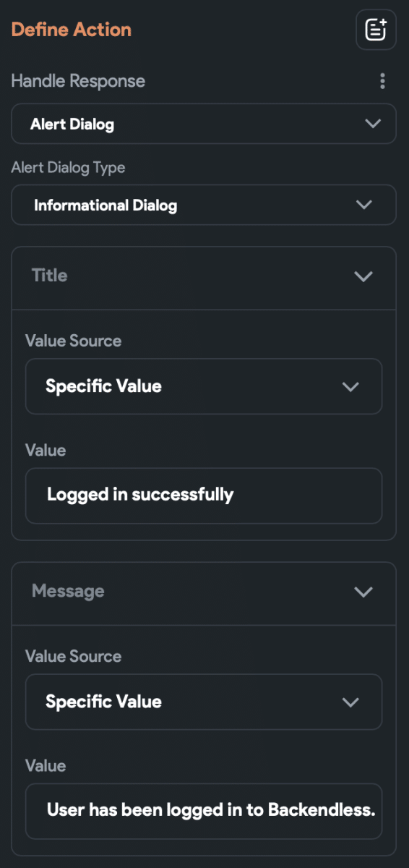Click the arrow in Message's Specific Value dropdown
The width and height of the screenshot is (409, 868).
[x=350, y=702]
